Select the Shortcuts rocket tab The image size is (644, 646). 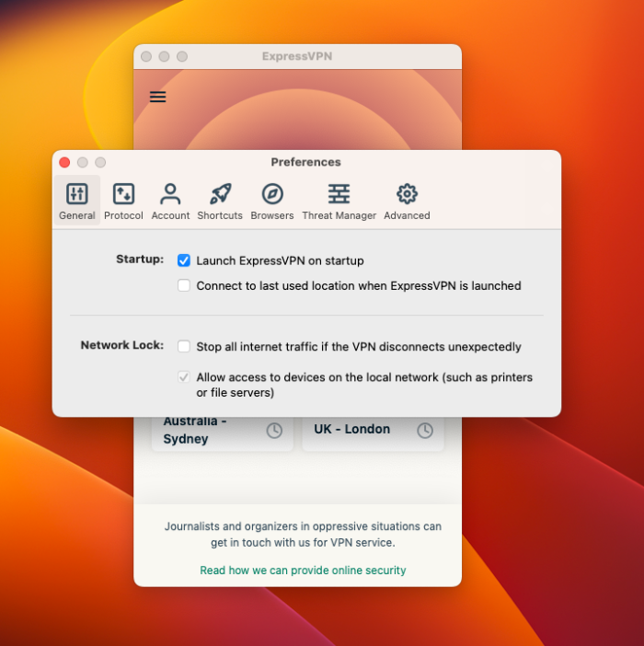220,201
